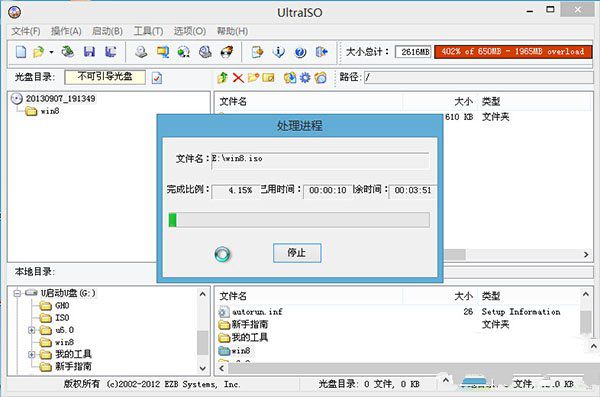Collapse the U启动U盘 (G:) tree node

(17, 293)
